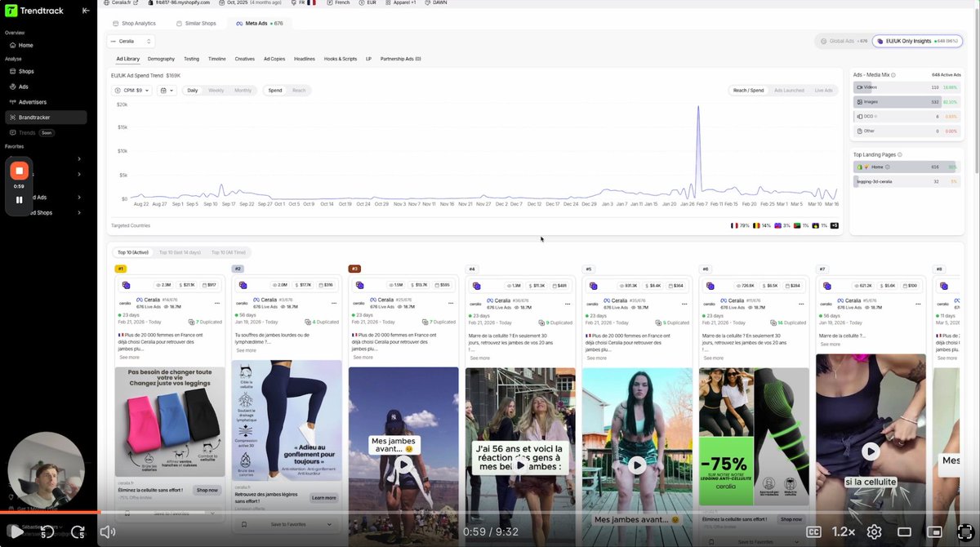Open the Demography sub-tab
Screen dimensions: 980x547
[161, 59]
